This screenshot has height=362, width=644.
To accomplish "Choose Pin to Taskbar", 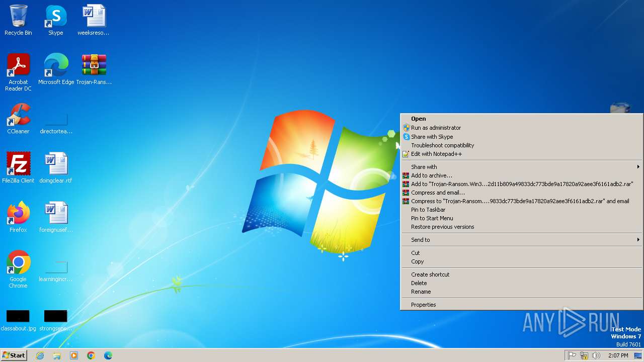I will 521,210.
